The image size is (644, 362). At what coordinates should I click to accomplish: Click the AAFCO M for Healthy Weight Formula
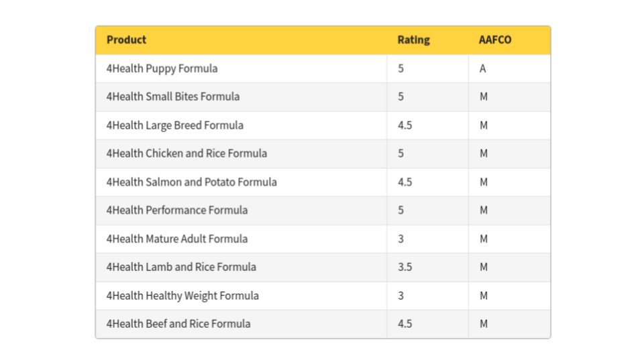click(x=484, y=296)
